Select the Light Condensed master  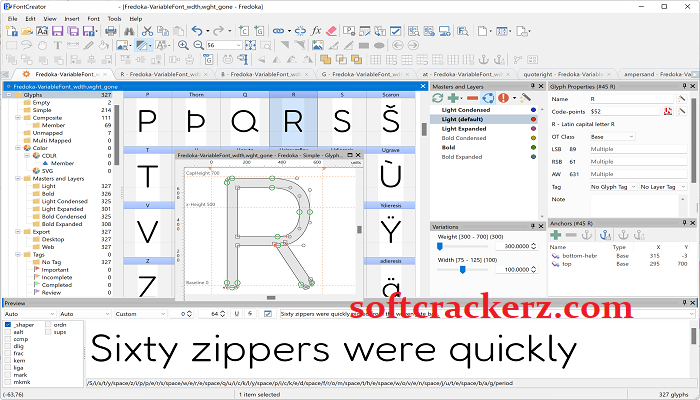tap(466, 110)
